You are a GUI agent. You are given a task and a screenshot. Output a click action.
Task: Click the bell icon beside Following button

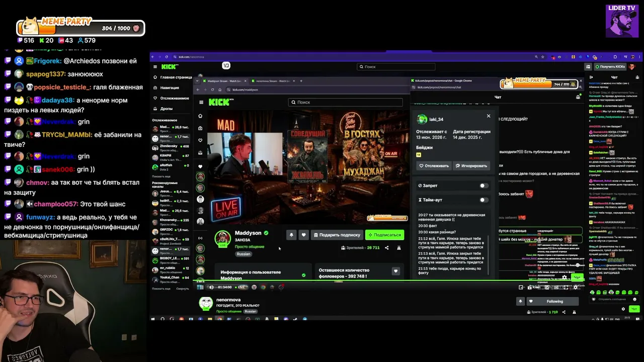tap(520, 301)
